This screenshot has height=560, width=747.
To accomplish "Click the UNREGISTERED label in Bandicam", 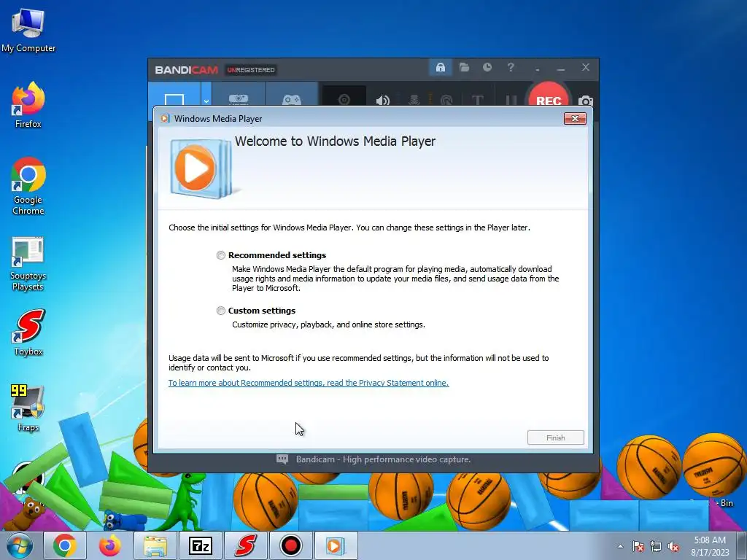I will tap(251, 70).
